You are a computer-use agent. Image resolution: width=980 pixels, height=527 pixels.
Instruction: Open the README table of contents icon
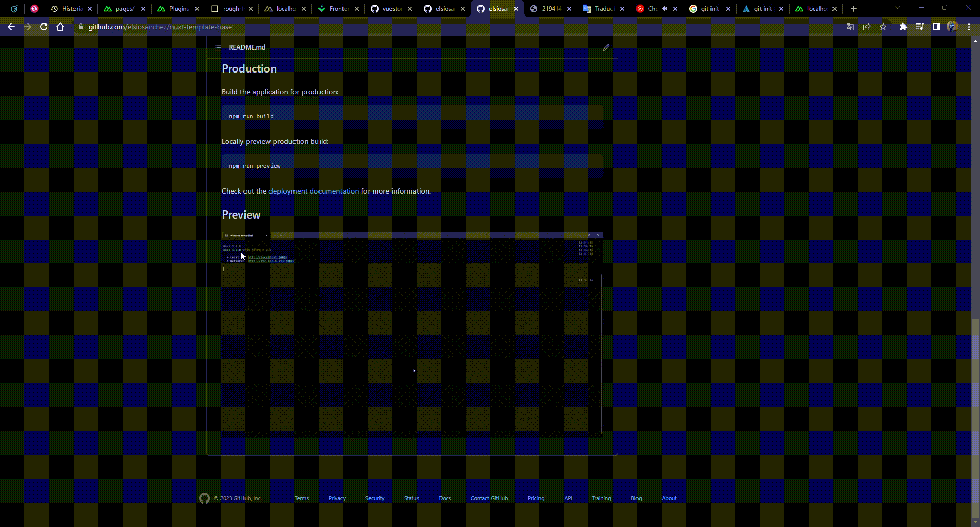click(218, 47)
